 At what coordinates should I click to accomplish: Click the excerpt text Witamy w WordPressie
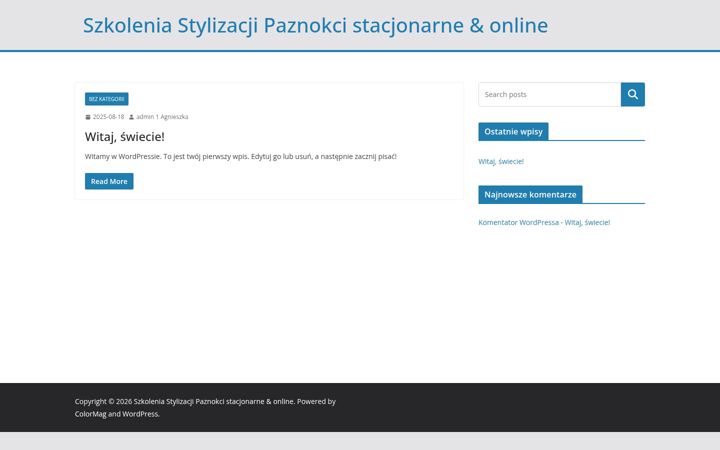[241, 156]
